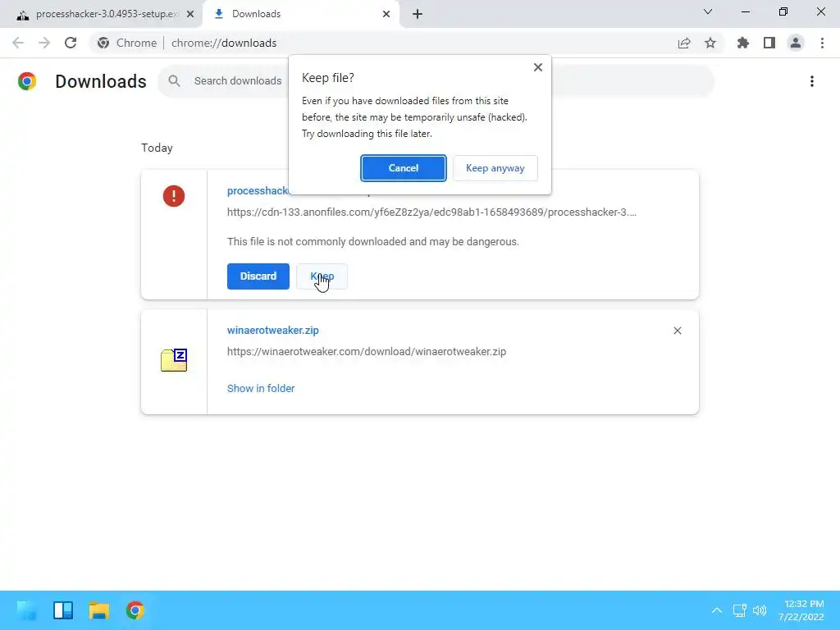Image resolution: width=840 pixels, height=630 pixels.
Task: Click the volume tray icon
Action: (x=760, y=610)
